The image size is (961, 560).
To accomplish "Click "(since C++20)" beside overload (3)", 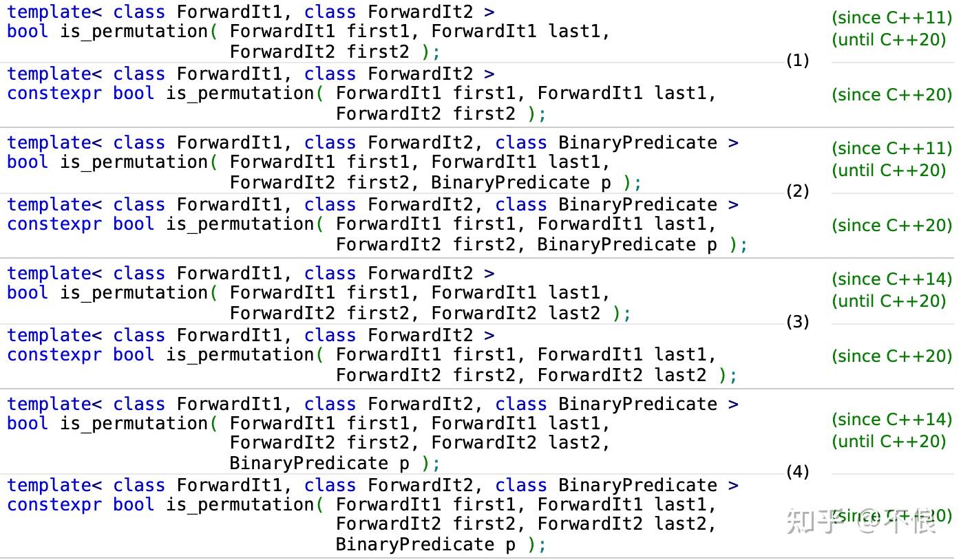I will [x=892, y=356].
